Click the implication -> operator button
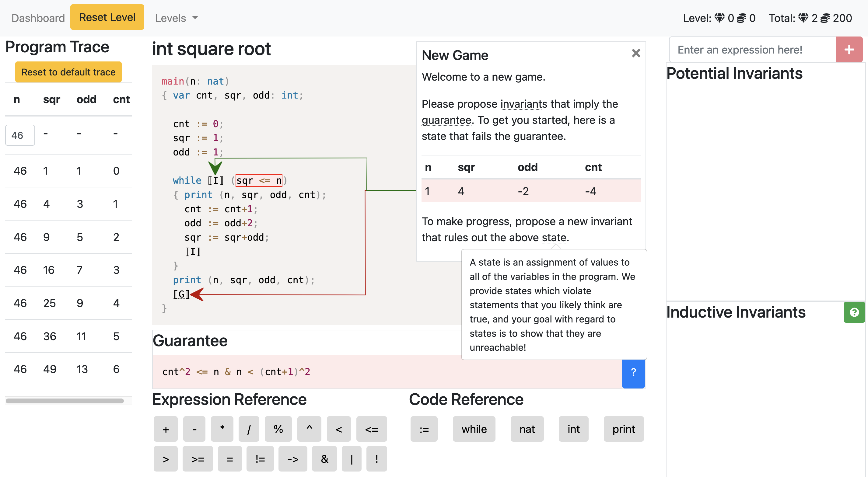Viewport: 868px width, 477px height. [x=292, y=459]
